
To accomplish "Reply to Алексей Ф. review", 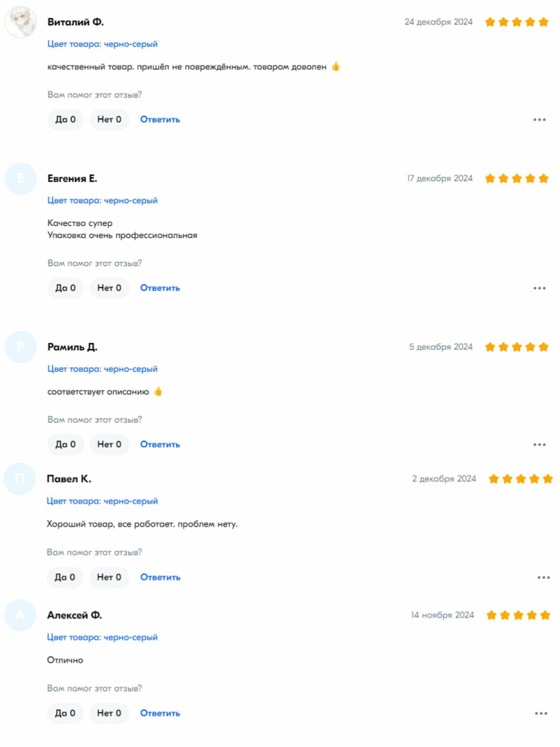I will pos(160,713).
